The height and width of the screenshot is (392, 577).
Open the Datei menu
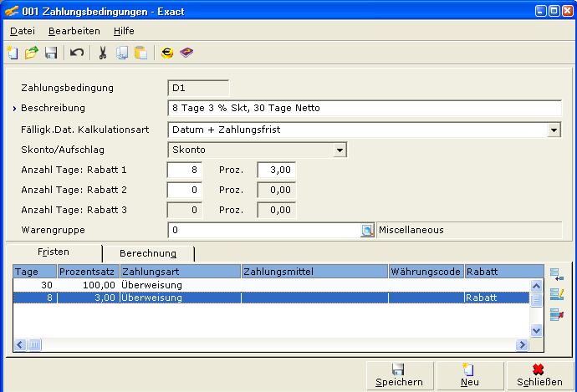point(23,31)
